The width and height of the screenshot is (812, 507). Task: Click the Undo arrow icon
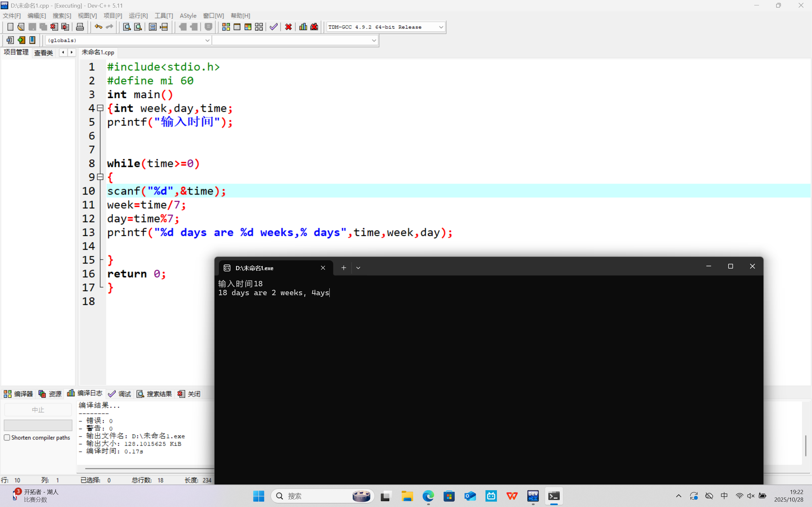click(98, 27)
